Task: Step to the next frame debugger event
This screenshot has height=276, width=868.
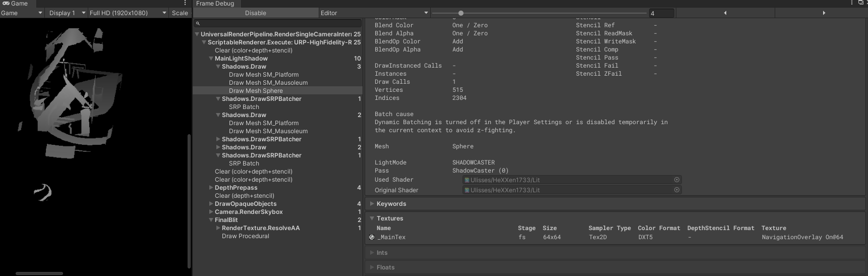Action: point(824,13)
